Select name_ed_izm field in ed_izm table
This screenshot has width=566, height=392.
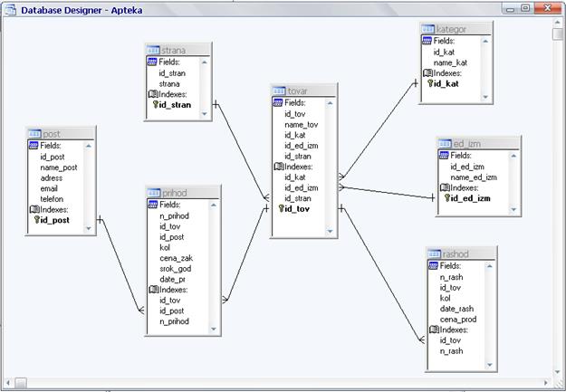[x=474, y=177]
